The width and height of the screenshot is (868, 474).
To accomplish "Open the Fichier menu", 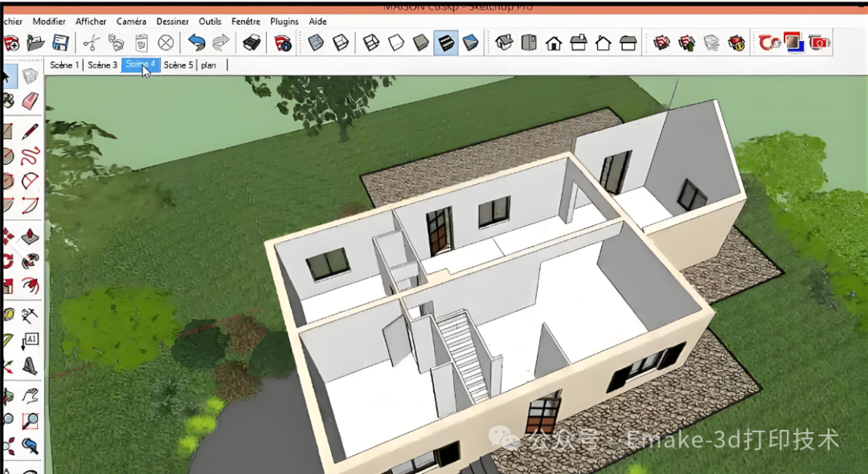I will point(10,21).
